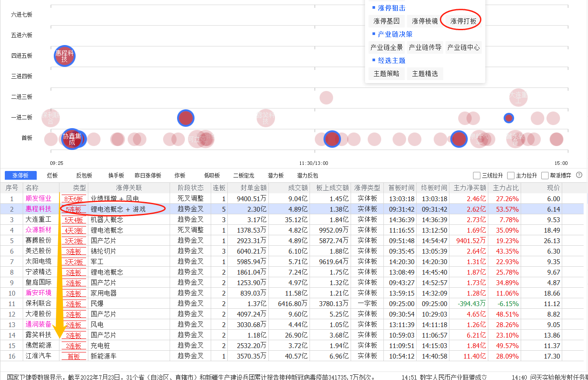Open 产业链中心 in the menu panel

(x=463, y=48)
